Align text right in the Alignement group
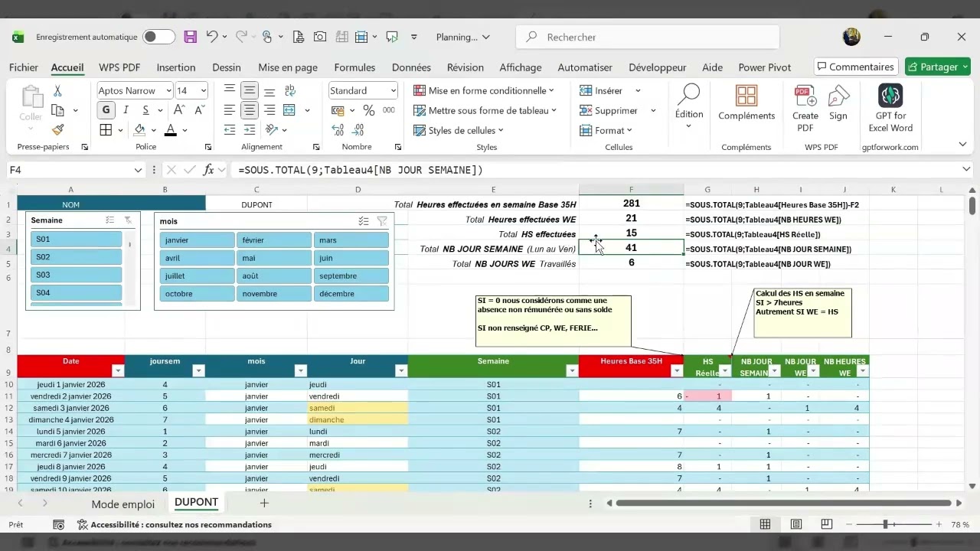The image size is (980, 551). point(269,110)
